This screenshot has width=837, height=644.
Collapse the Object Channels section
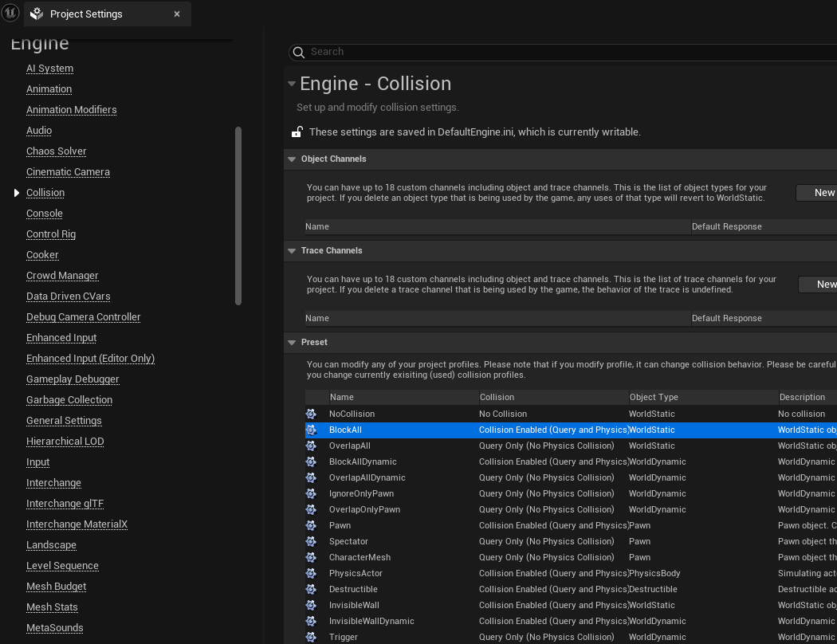pos(292,159)
